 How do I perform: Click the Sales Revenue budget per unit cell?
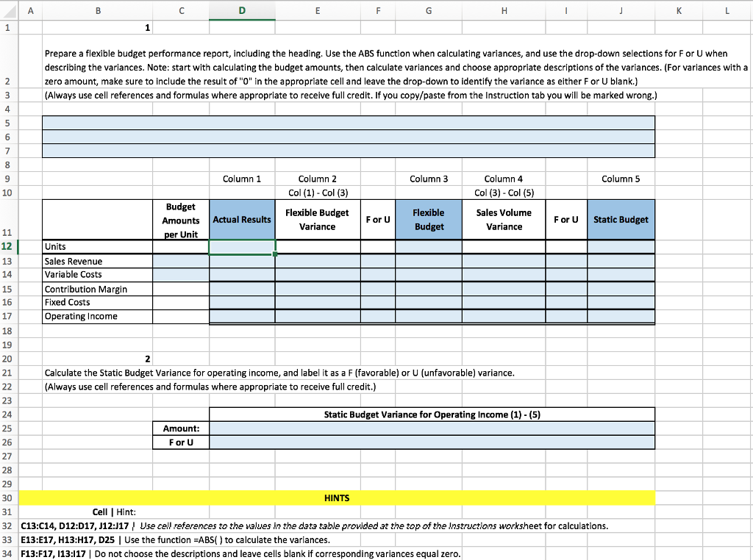tap(181, 261)
